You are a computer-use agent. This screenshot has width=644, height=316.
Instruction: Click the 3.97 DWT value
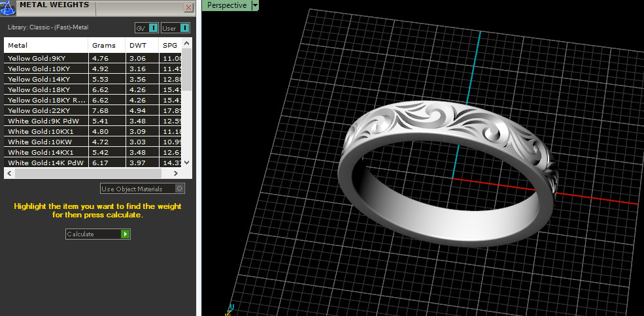[137, 163]
